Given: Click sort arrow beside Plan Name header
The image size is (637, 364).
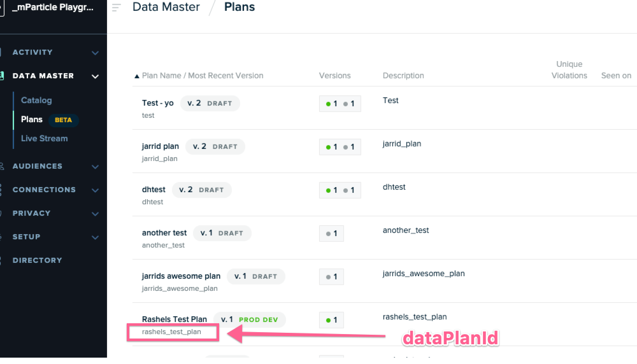Looking at the screenshot, I should coord(137,76).
